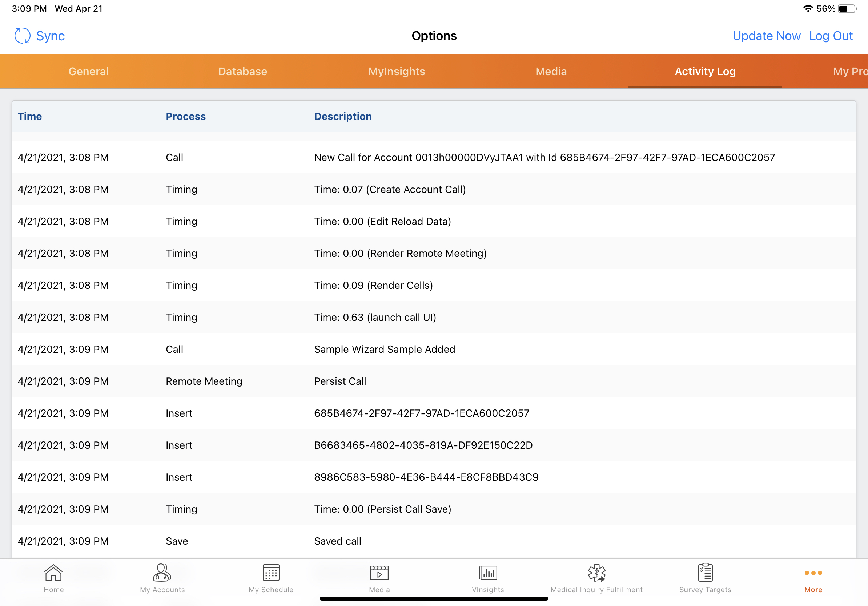Viewport: 868px width, 606px height.
Task: Open the Survey Targets clipboard icon
Action: (x=705, y=573)
